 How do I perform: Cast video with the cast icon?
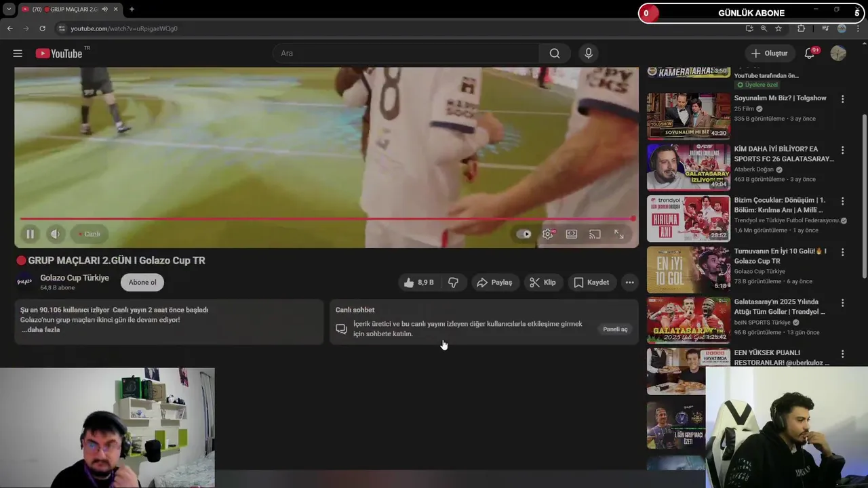coord(595,234)
